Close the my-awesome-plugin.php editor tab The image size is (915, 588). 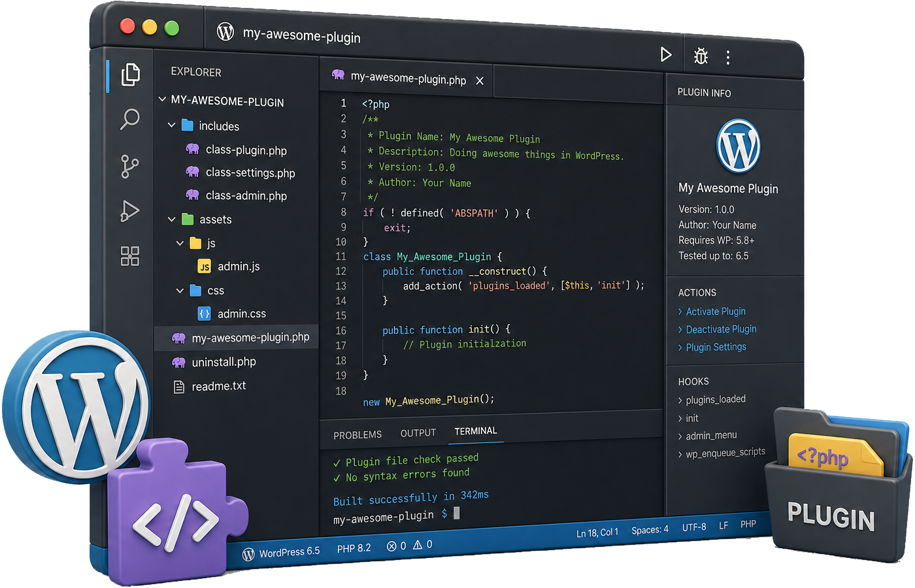[480, 80]
